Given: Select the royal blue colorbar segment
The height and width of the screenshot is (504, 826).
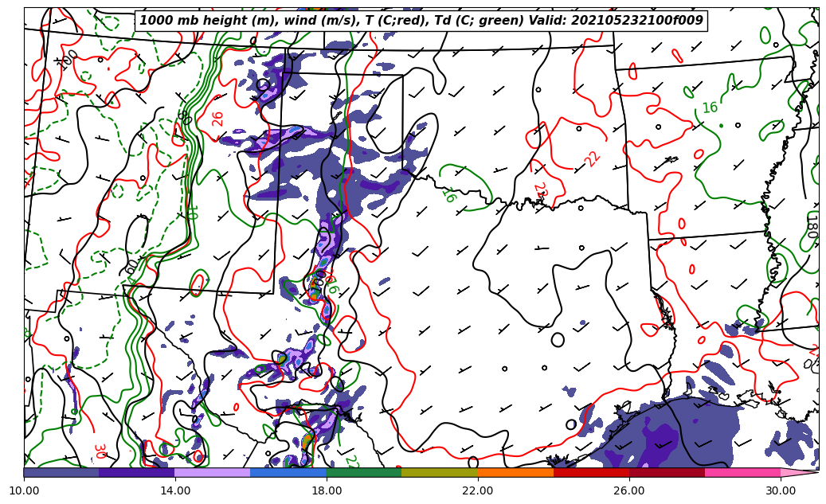Looking at the screenshot, I should point(288,472).
